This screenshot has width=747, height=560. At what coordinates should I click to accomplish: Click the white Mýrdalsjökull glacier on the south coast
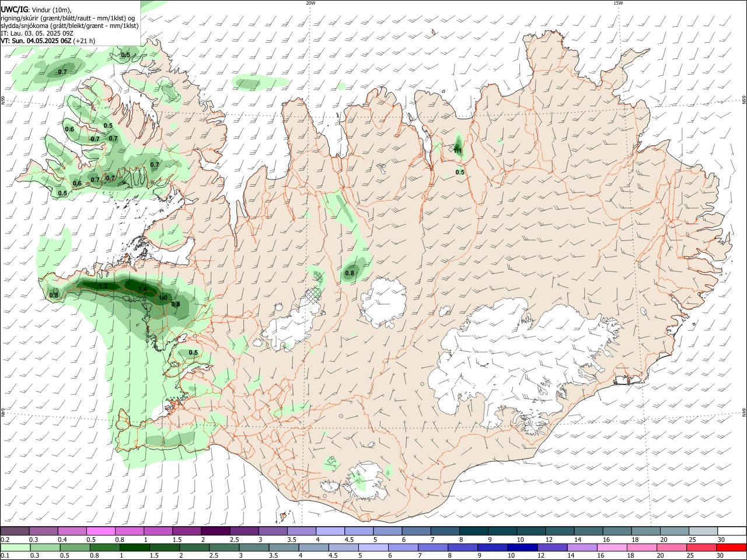point(368,481)
